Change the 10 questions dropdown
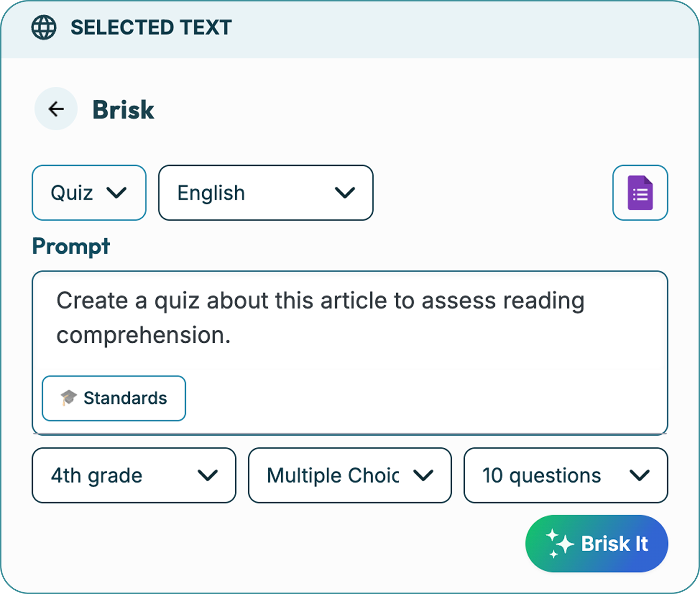Screen dimensions: 700x594 click(565, 476)
